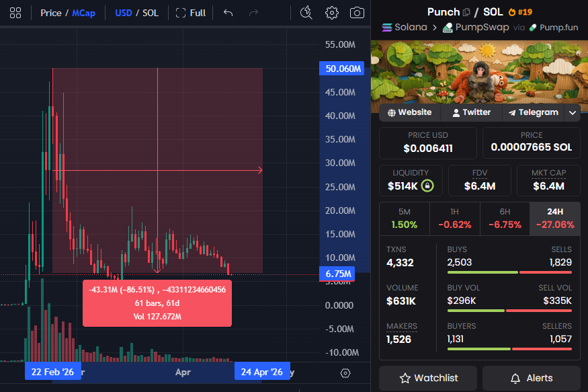This screenshot has width=588, height=392.
Task: Click the Pump.fun link
Action: pos(554,28)
